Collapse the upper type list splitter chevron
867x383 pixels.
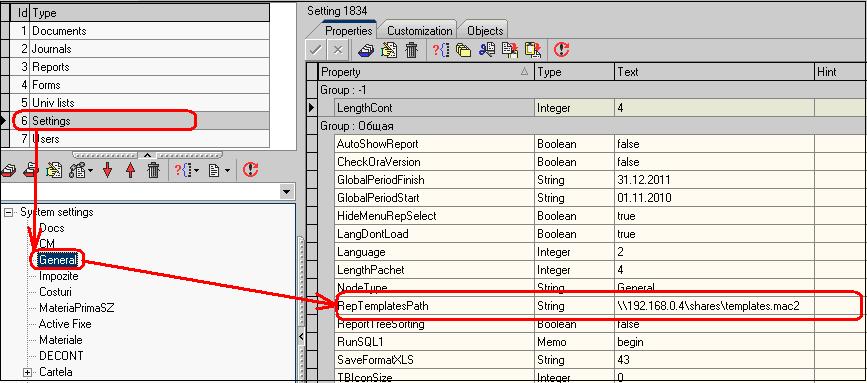[148, 155]
